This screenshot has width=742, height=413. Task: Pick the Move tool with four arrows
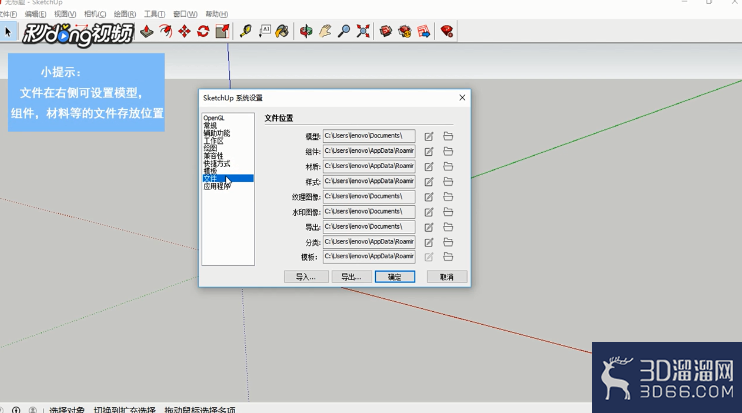[x=185, y=32]
